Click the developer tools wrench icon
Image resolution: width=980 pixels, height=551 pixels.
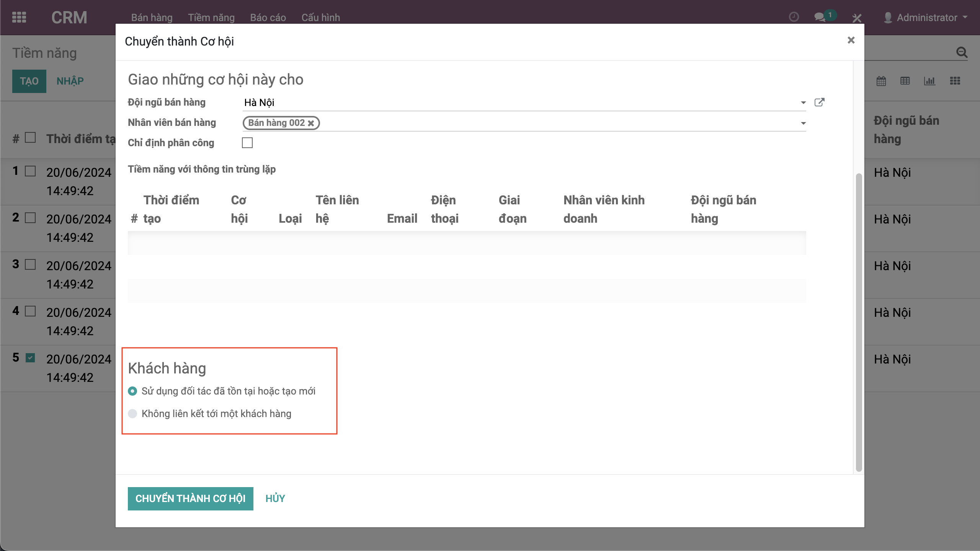coord(857,18)
